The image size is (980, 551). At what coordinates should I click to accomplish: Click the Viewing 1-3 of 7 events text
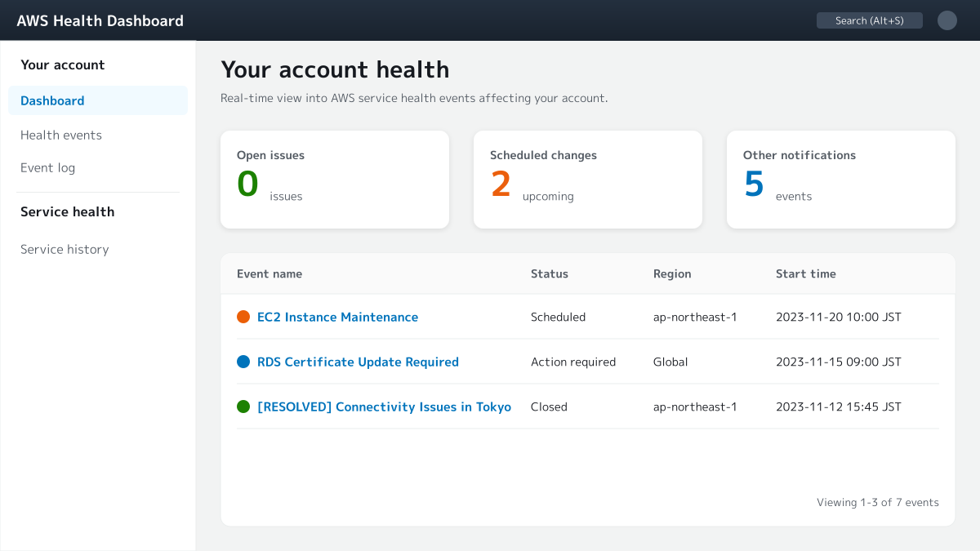pyautogui.click(x=878, y=502)
